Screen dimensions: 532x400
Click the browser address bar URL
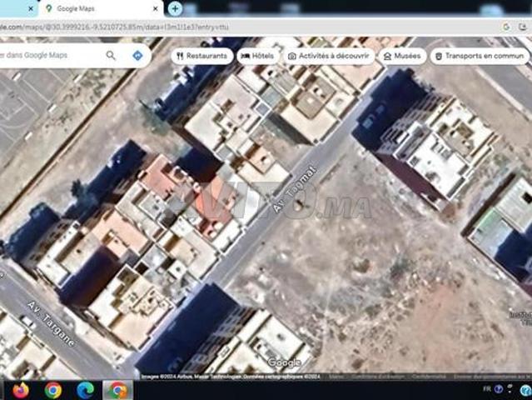114,27
